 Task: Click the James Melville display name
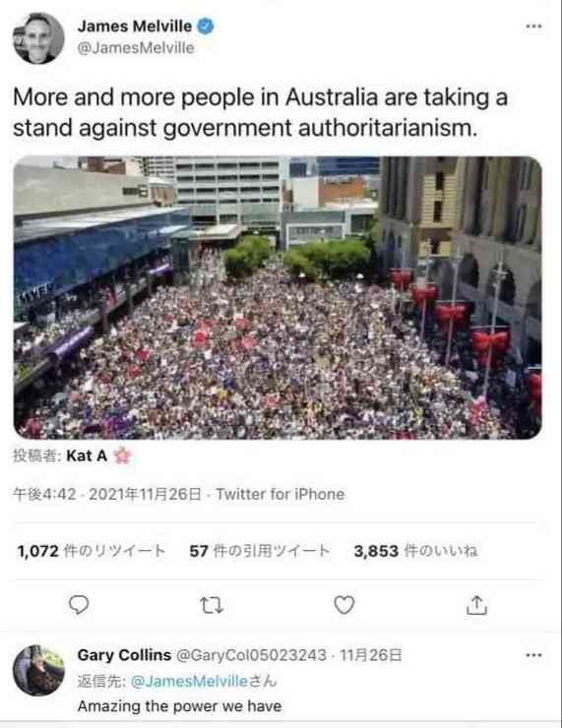coord(134,26)
